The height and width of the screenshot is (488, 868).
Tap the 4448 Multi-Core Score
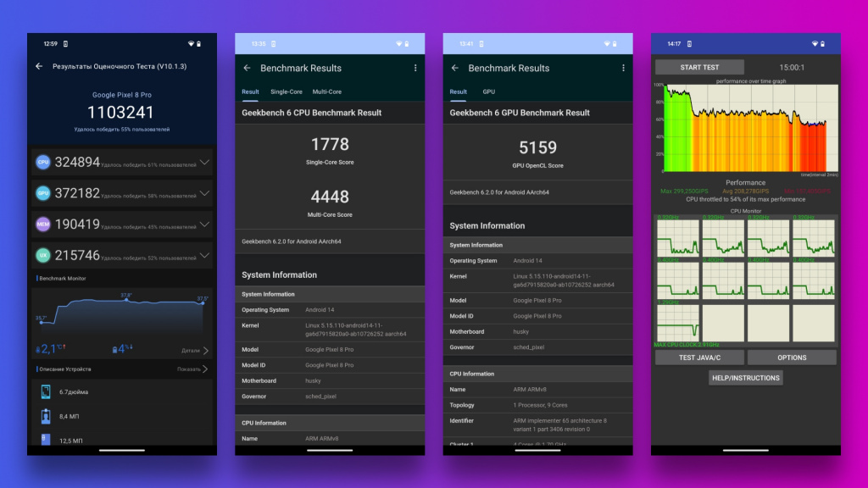(330, 197)
